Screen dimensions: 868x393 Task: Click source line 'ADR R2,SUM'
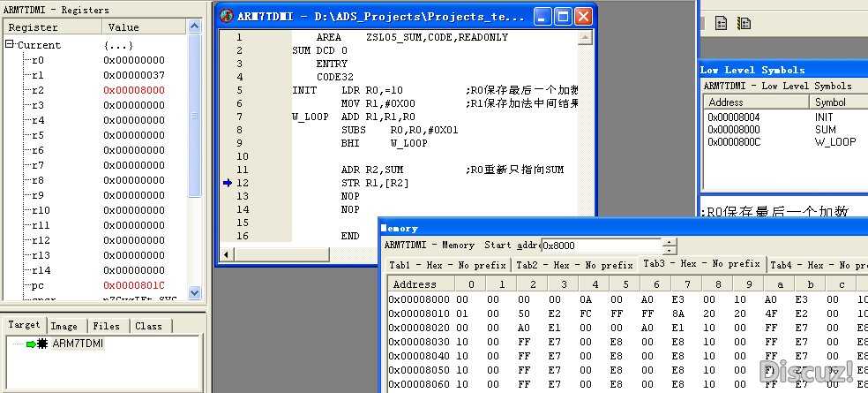coord(372,170)
